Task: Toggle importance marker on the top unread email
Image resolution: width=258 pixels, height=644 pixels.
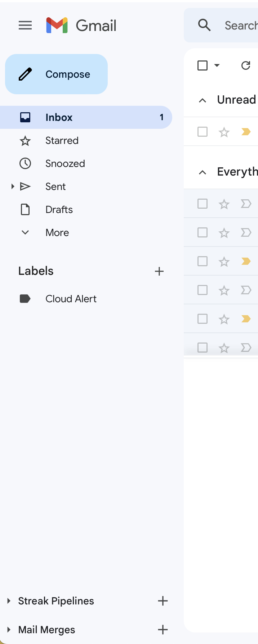Action: pyautogui.click(x=246, y=132)
